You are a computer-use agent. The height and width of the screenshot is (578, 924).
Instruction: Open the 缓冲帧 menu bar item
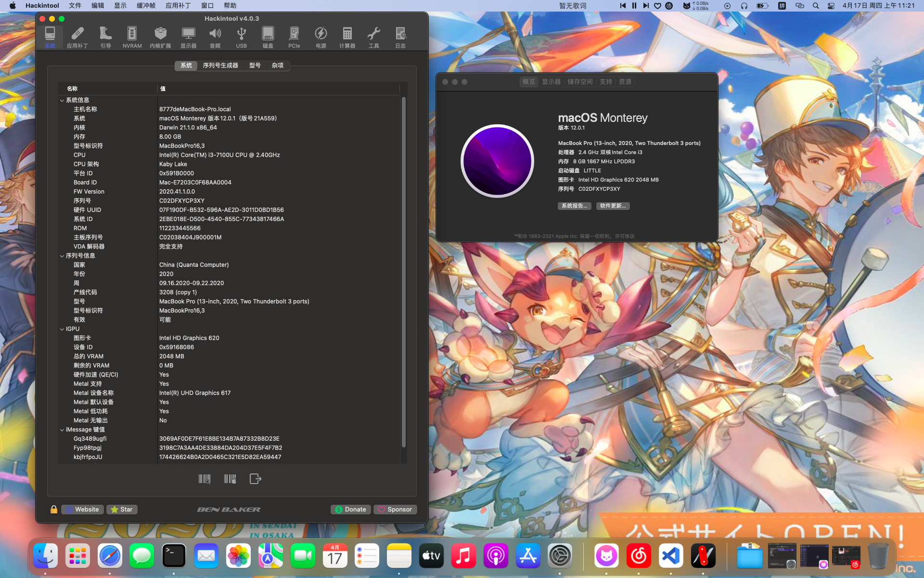[146, 6]
